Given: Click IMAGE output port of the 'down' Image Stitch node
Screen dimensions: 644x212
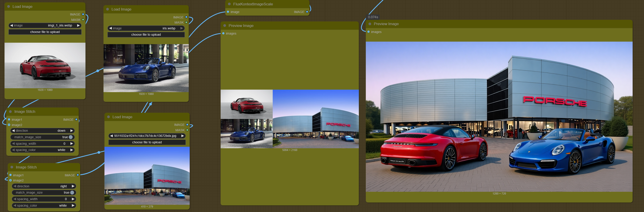Looking at the screenshot, I should pyautogui.click(x=76, y=120).
